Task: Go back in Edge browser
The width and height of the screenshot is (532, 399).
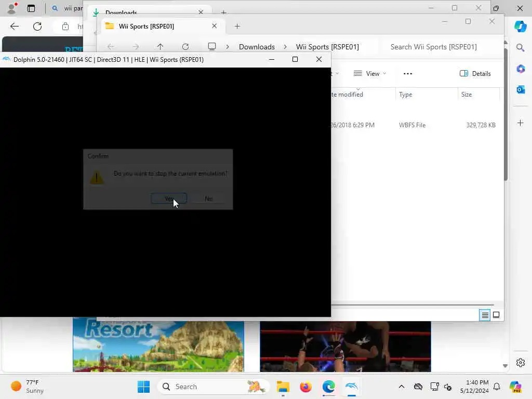Action: (x=14, y=26)
